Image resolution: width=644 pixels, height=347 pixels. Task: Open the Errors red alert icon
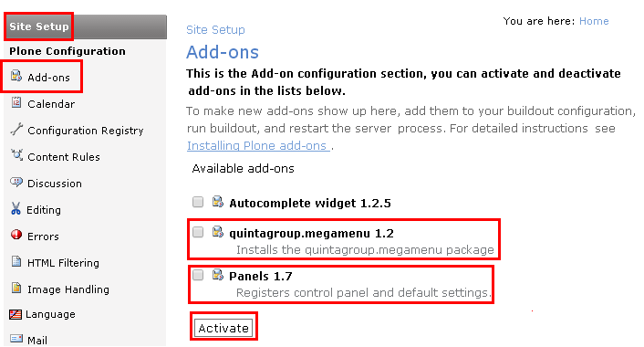pyautogui.click(x=16, y=235)
